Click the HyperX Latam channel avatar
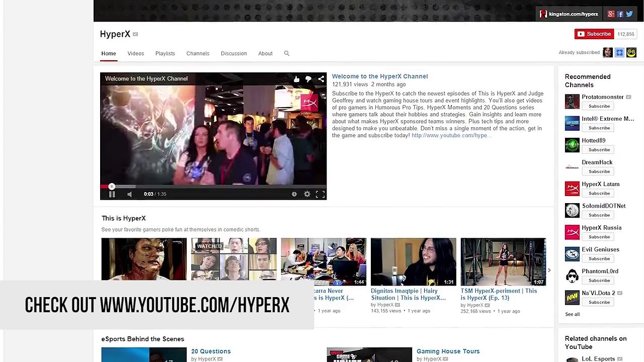The width and height of the screenshot is (644, 362). click(572, 189)
